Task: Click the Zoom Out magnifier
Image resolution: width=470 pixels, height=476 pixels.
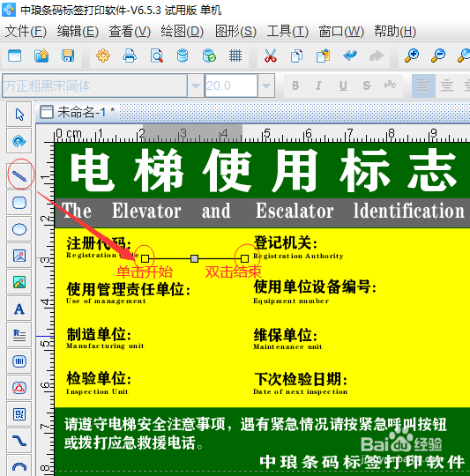Action: click(x=438, y=56)
